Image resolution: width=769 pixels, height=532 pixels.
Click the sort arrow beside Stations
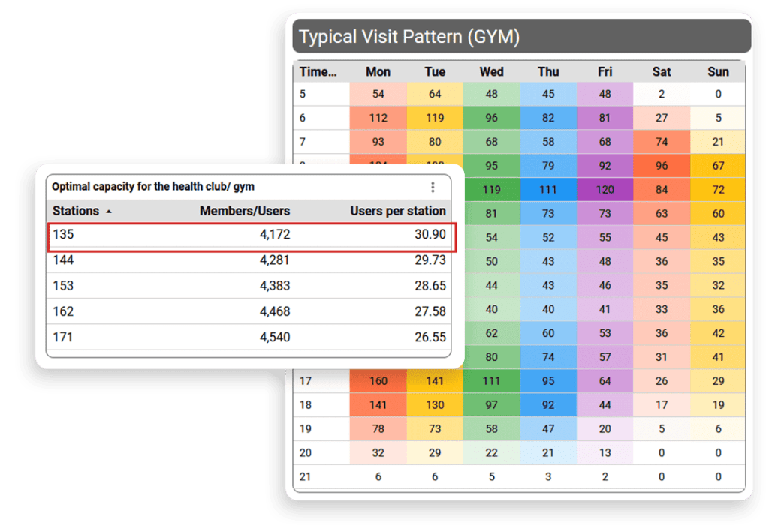pos(109,212)
